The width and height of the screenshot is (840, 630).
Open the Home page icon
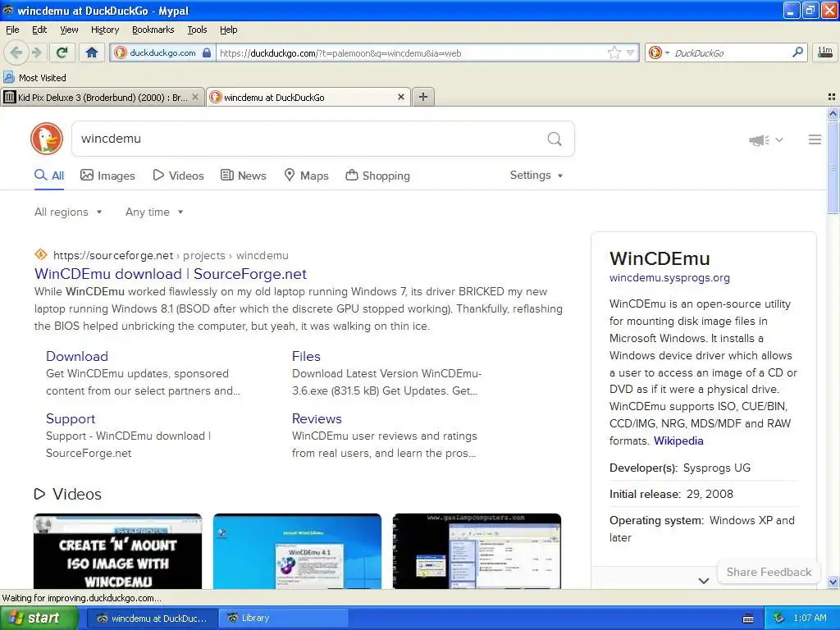point(92,52)
